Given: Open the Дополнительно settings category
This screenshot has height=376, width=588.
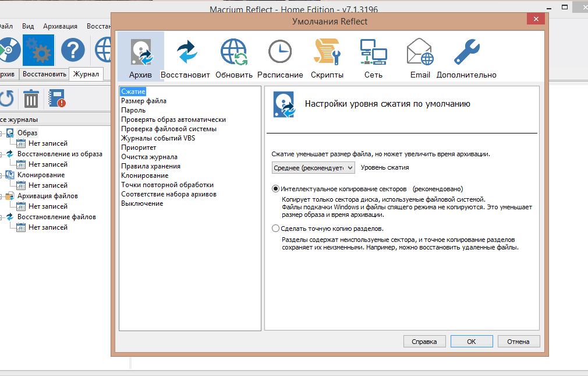Looking at the screenshot, I should point(466,57).
